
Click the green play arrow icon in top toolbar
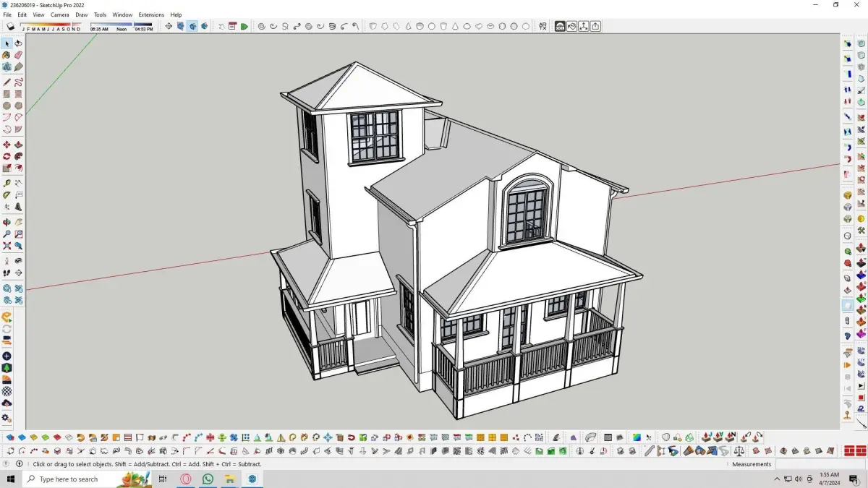click(x=244, y=26)
